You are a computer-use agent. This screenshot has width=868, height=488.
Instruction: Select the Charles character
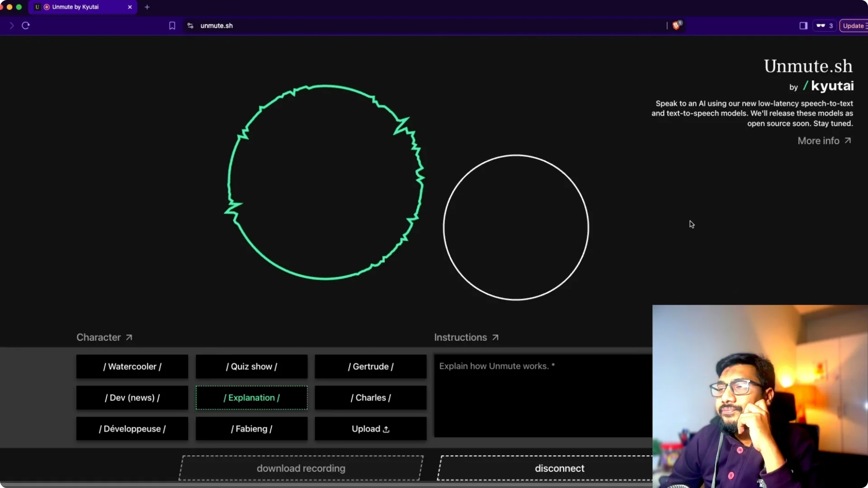pos(370,398)
